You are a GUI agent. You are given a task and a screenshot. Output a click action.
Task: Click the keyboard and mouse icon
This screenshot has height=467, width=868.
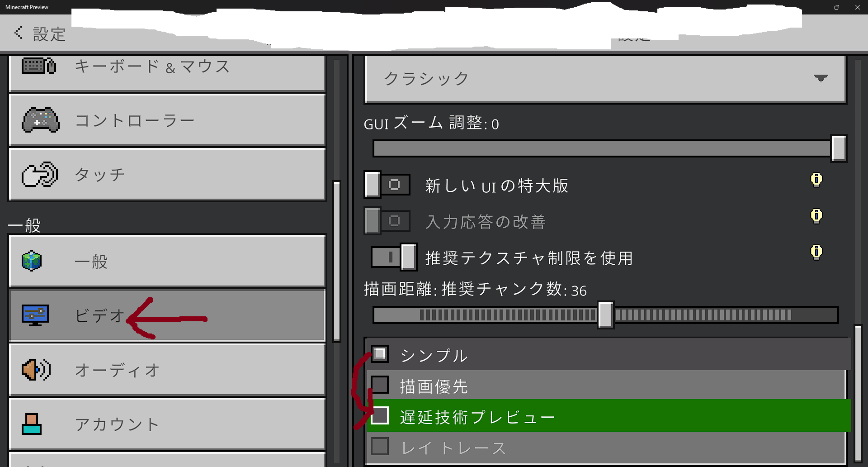pos(39,66)
